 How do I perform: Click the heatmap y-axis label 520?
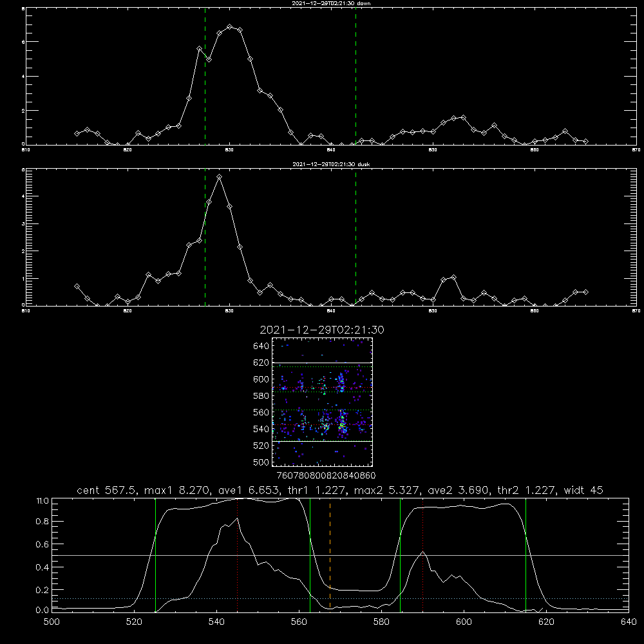click(x=261, y=446)
